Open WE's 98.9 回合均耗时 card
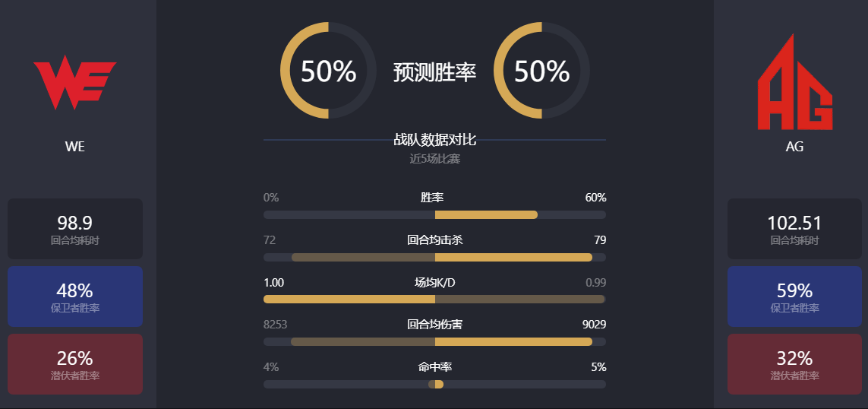This screenshot has height=409, width=868. [x=75, y=229]
